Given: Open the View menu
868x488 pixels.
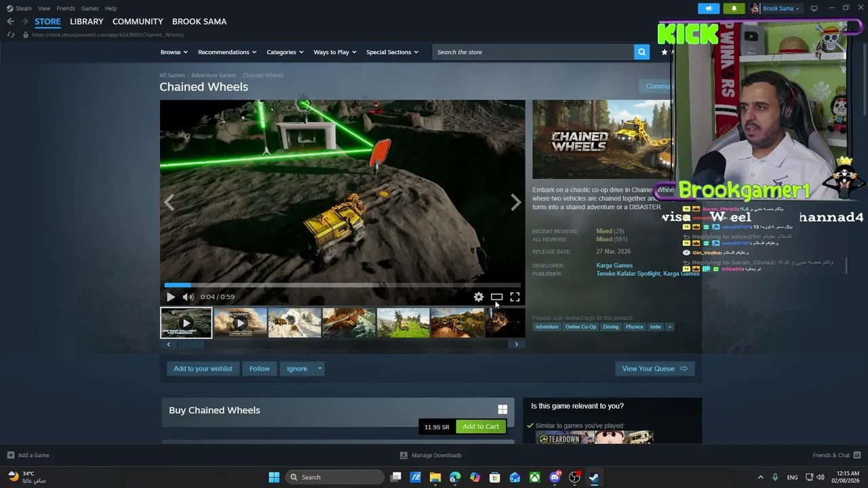Looking at the screenshot, I should click(44, 8).
